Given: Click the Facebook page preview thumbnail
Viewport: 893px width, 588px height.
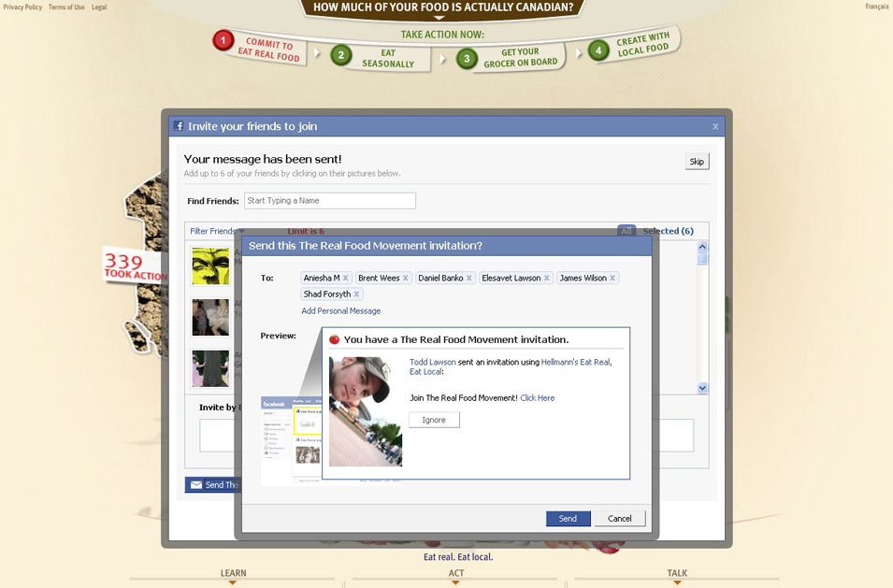Looking at the screenshot, I should [291, 440].
